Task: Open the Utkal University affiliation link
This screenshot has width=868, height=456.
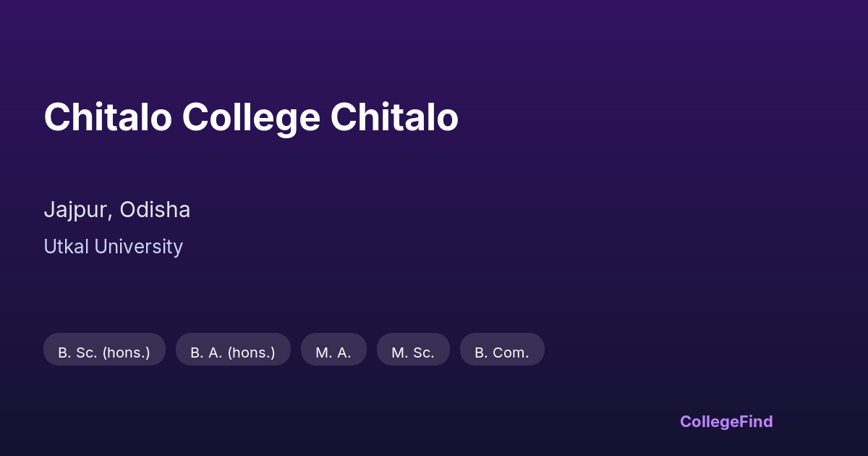Action: click(113, 247)
